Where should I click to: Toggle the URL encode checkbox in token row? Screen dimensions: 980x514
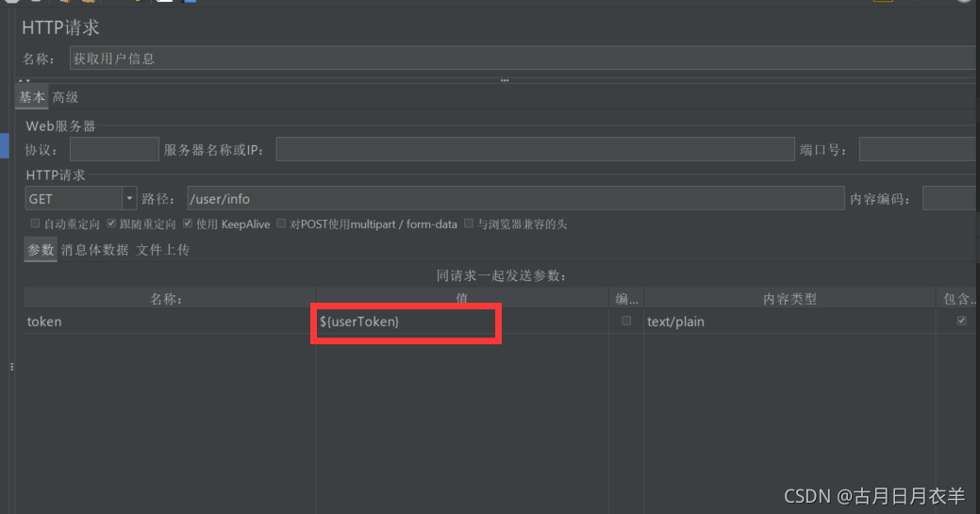click(626, 321)
